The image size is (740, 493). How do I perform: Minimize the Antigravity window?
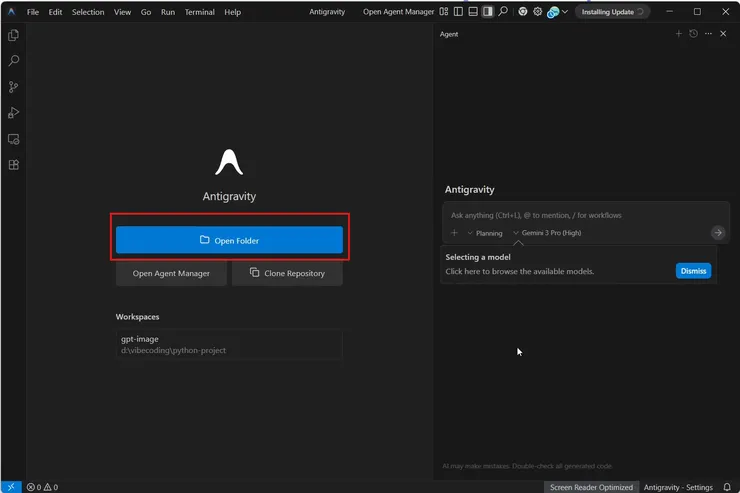(x=669, y=11)
